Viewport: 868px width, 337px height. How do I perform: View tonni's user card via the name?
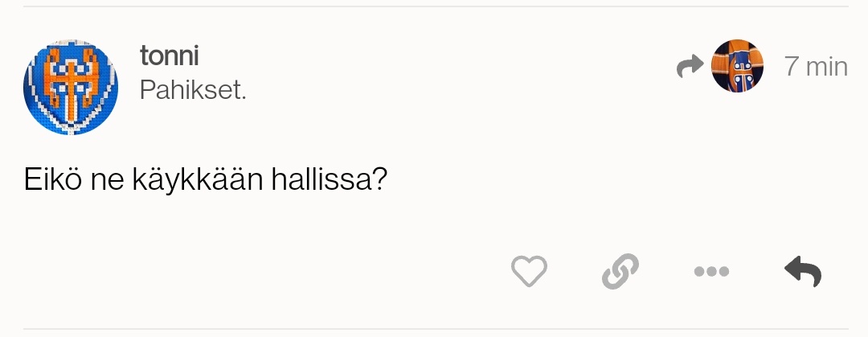(169, 55)
